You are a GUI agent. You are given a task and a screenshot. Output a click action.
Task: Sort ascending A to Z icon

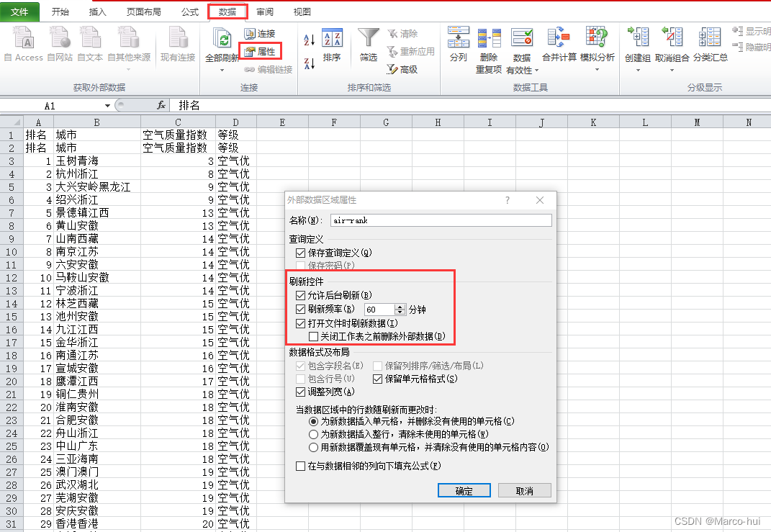(x=310, y=40)
